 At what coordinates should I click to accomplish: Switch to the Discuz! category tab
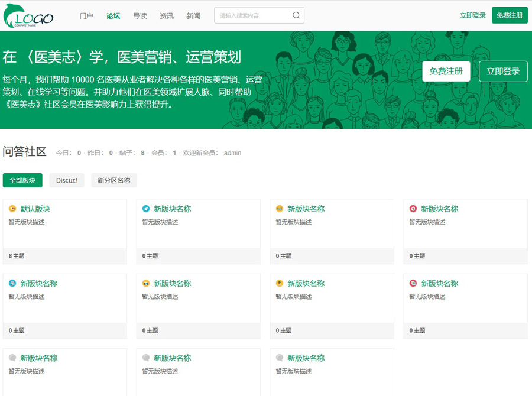tap(67, 180)
